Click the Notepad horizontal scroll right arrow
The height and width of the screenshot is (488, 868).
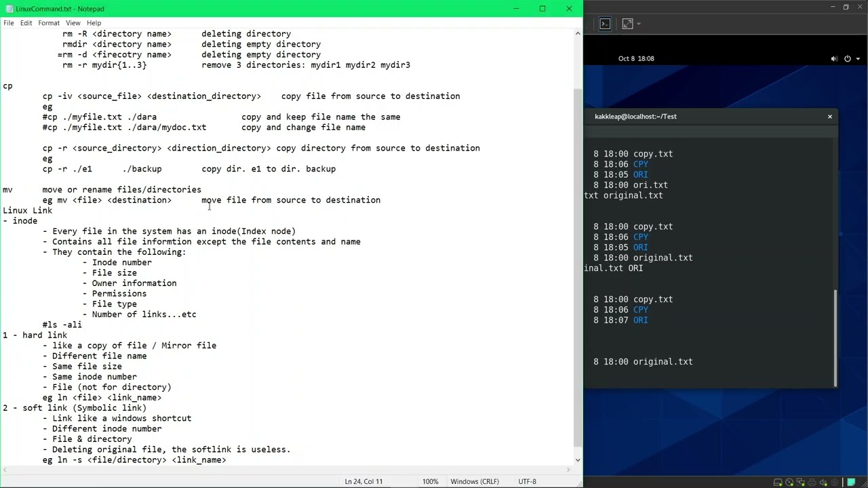coord(569,468)
